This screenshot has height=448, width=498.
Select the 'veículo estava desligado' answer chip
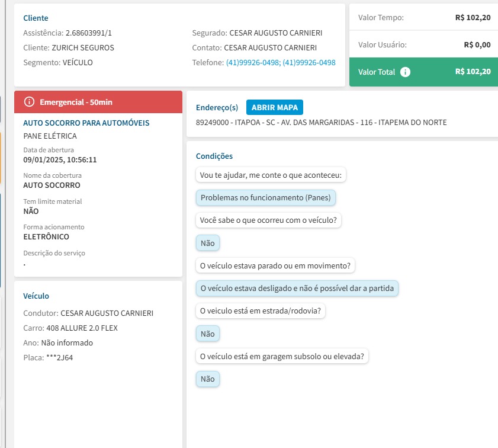297,289
